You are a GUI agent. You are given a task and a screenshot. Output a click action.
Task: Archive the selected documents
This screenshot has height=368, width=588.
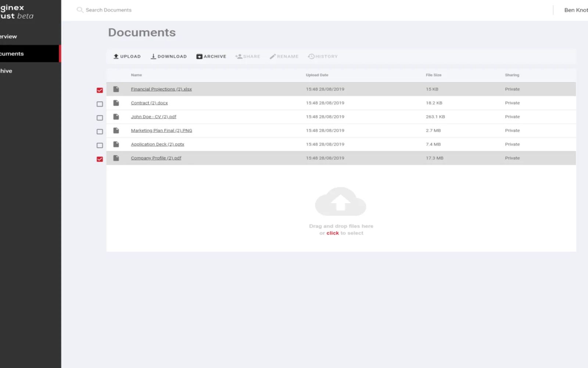211,56
